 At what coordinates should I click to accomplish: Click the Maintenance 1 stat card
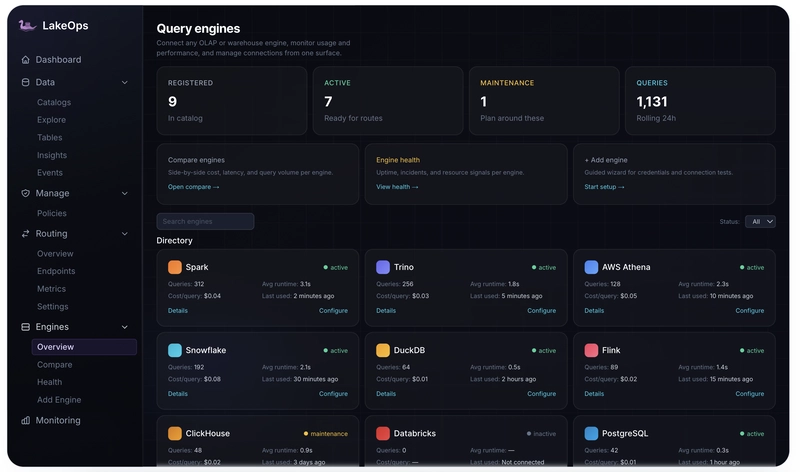[544, 101]
